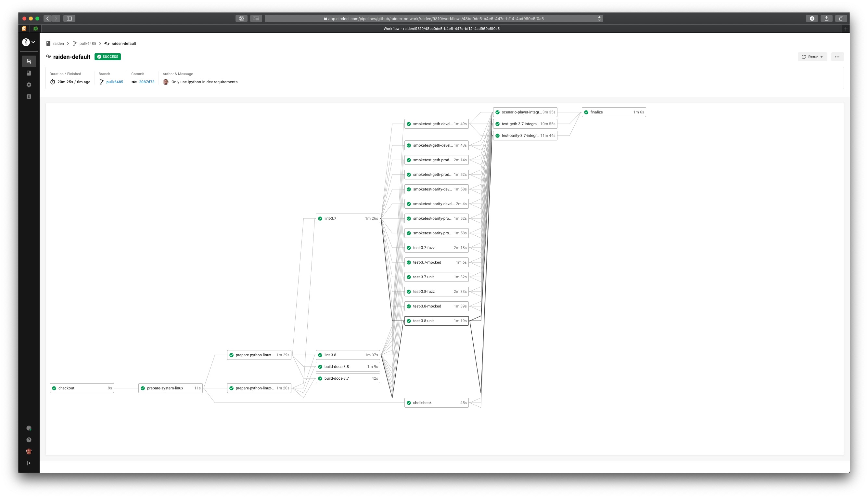Image resolution: width=868 pixels, height=497 pixels.
Task: Open the Pipelines sidebar icon
Action: 29,61
